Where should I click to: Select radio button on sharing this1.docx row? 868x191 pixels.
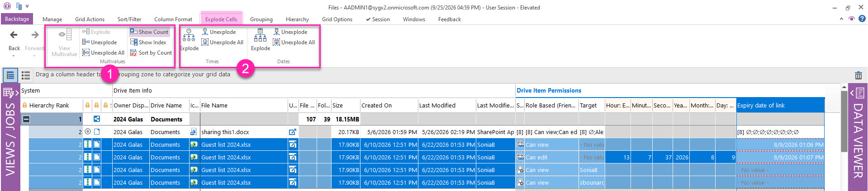88,132
